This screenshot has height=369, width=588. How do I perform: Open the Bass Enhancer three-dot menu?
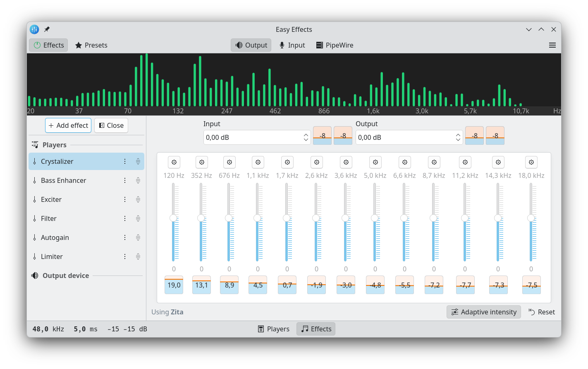pos(125,180)
